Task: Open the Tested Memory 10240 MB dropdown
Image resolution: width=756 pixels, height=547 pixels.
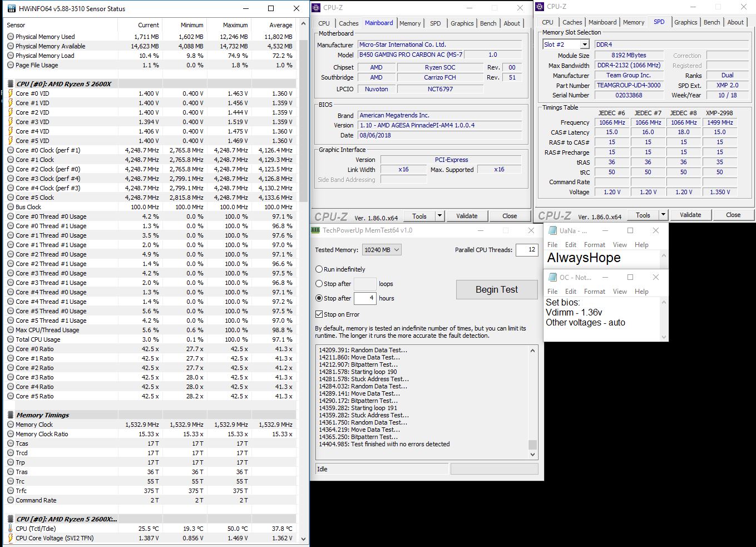Action: click(382, 250)
